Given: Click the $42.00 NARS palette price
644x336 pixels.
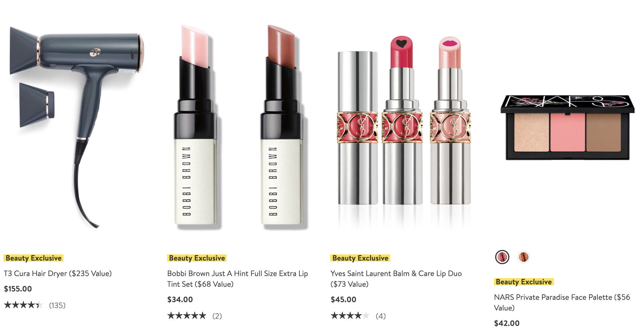Looking at the screenshot, I should (x=507, y=323).
